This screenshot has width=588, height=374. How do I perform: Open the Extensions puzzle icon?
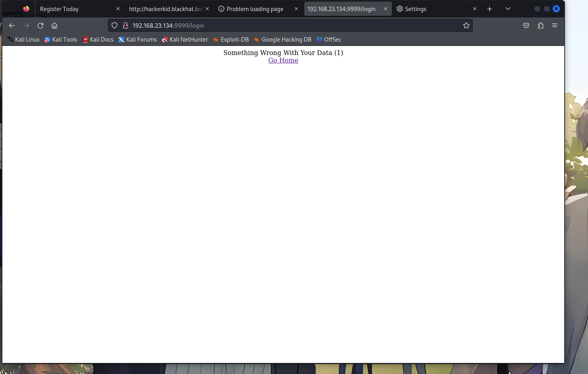540,26
